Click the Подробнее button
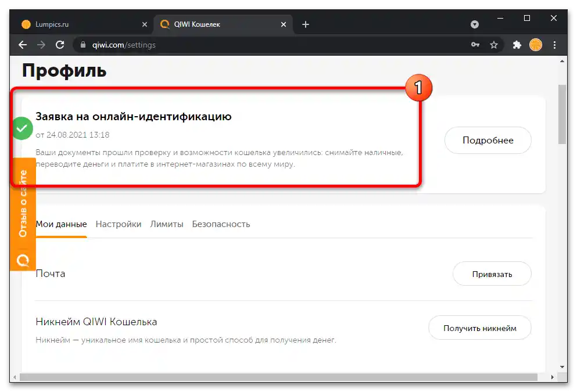This screenshot has height=392, width=577. 488,140
